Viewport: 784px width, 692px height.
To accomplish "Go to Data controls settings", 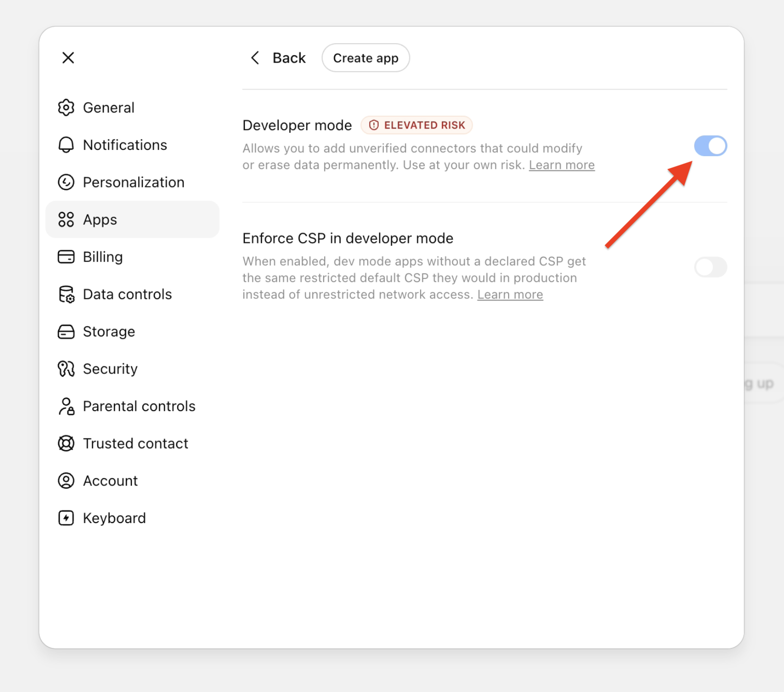I will pyautogui.click(x=132, y=294).
